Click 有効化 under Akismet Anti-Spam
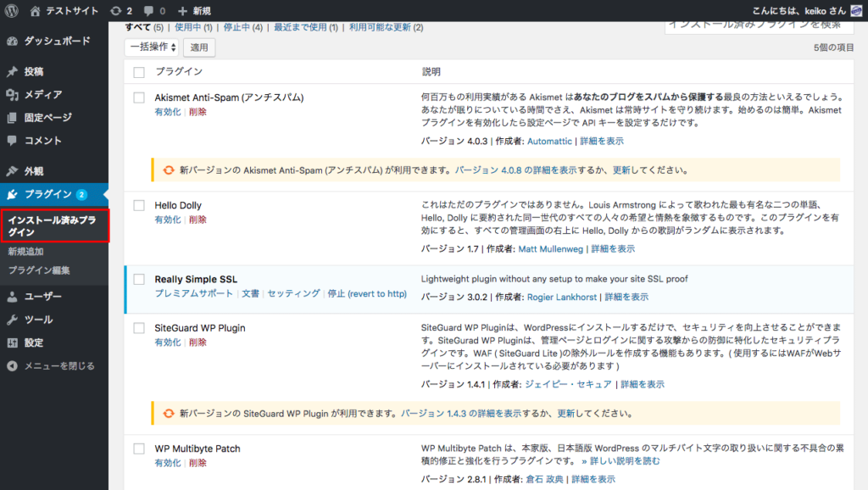Screen dimensions: 868x490 click(x=168, y=112)
